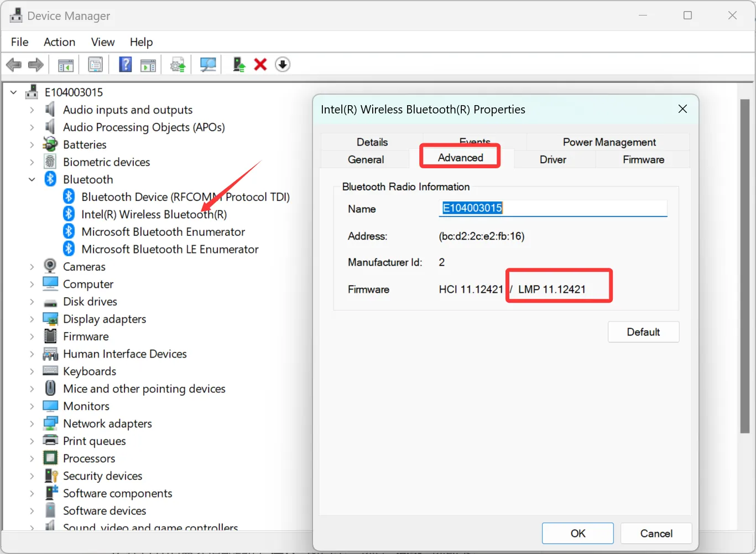This screenshot has width=756, height=554.
Task: Select the Computer category row
Action: (88, 284)
